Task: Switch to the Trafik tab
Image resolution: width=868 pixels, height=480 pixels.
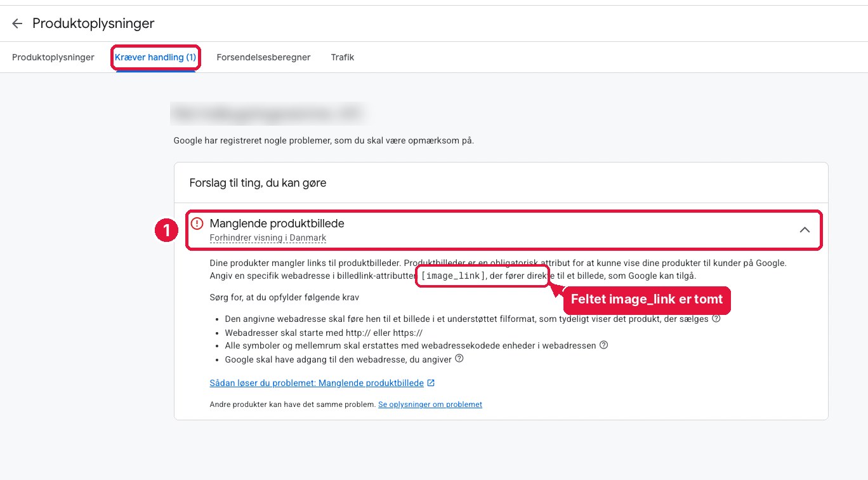Action: click(343, 57)
